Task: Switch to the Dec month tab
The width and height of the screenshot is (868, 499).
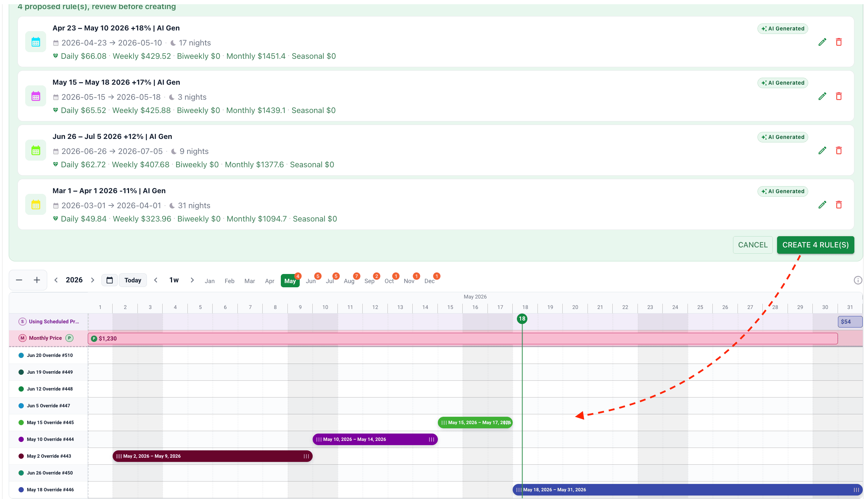Action: tap(429, 281)
